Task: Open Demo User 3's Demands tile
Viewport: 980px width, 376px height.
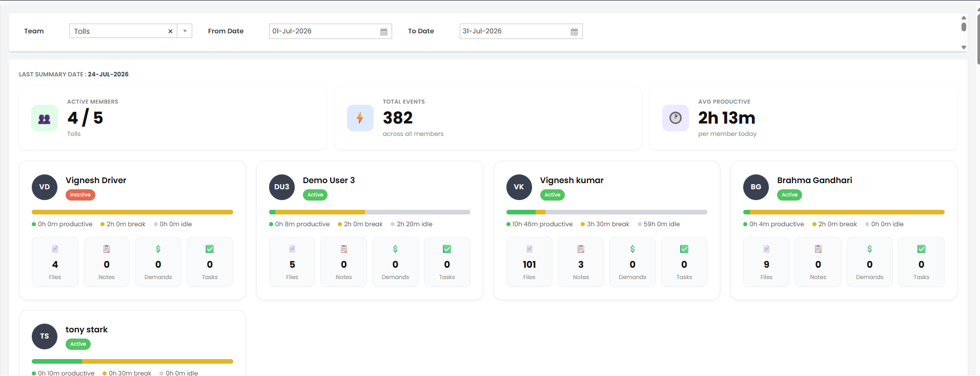Action: pos(395,262)
